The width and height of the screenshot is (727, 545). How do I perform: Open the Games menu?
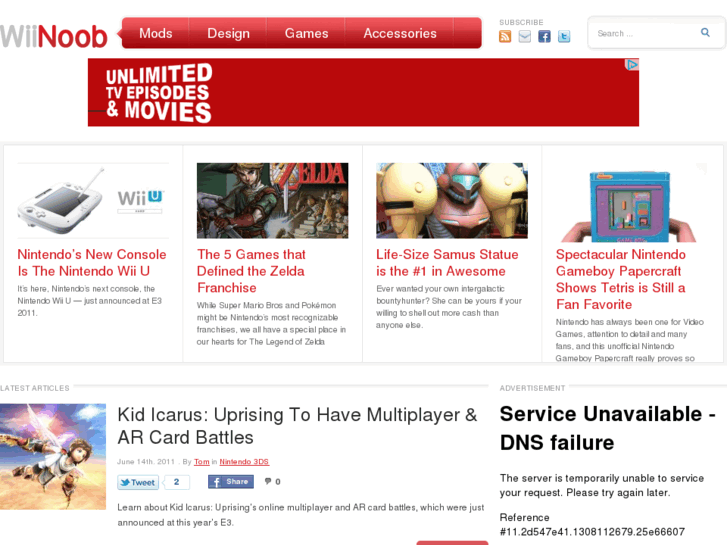pos(306,33)
